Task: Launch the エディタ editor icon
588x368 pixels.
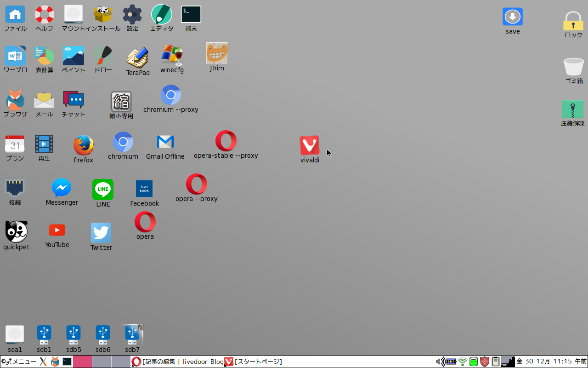Action: click(162, 14)
